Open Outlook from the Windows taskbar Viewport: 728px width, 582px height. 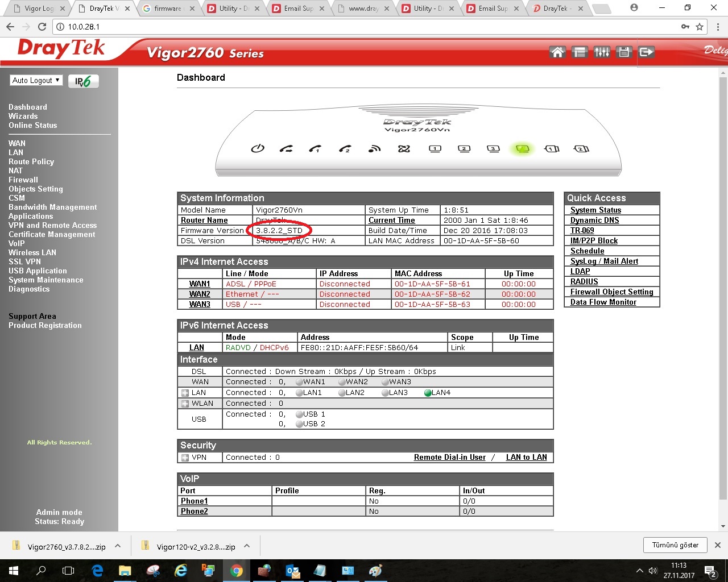(x=292, y=571)
